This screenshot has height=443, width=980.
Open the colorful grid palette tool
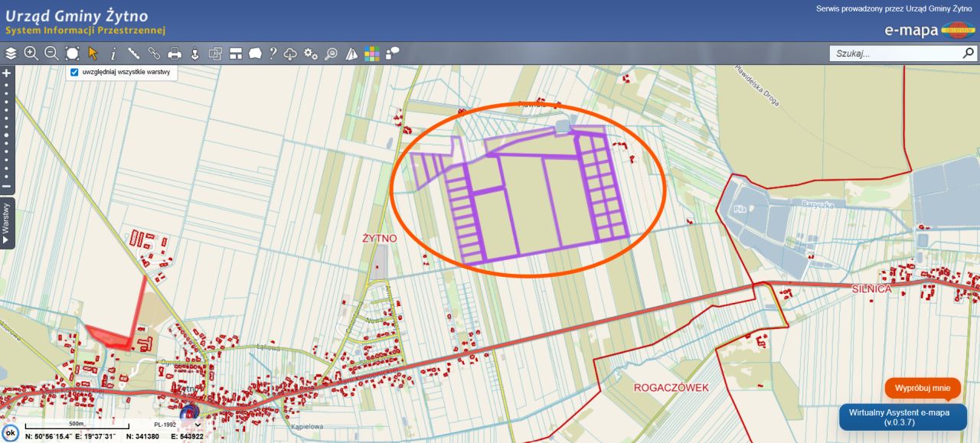click(x=372, y=54)
